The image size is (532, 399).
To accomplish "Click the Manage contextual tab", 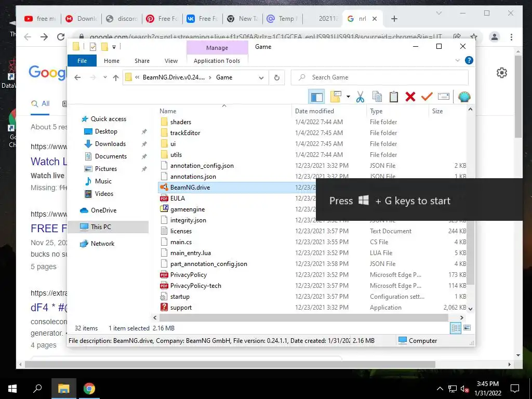I will coord(217,48).
